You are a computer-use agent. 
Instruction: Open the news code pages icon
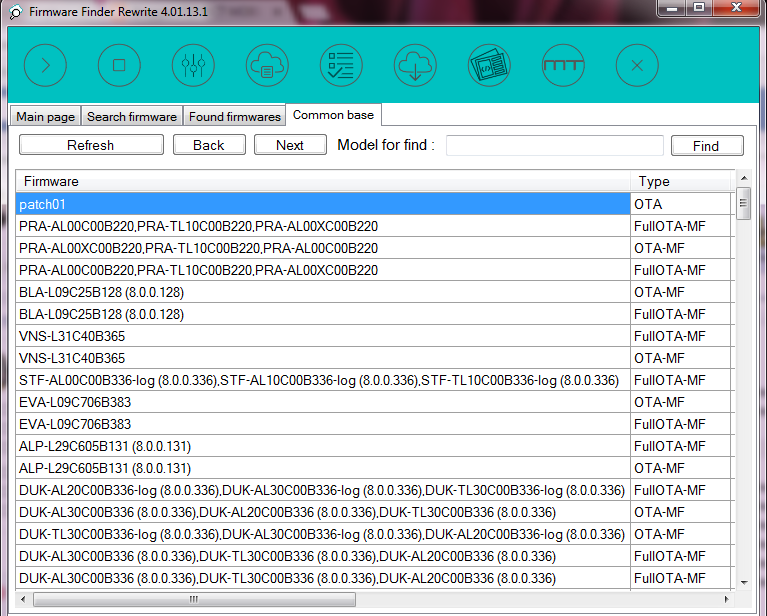pos(489,65)
